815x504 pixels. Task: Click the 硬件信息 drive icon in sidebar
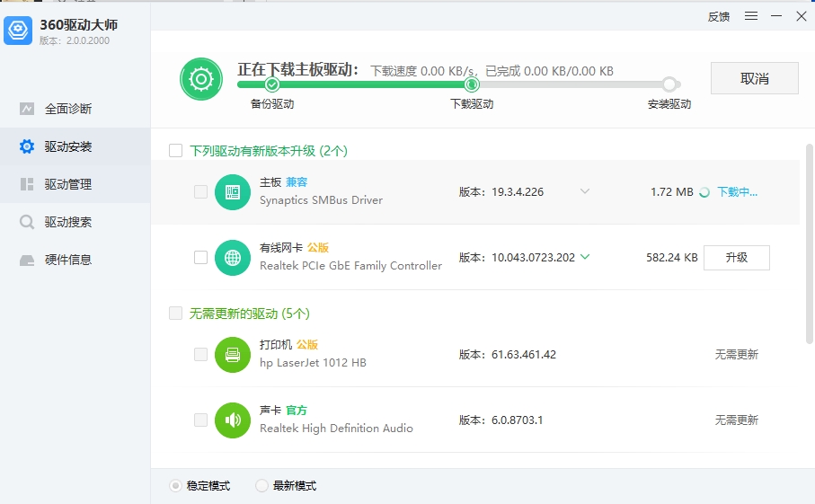click(x=27, y=261)
